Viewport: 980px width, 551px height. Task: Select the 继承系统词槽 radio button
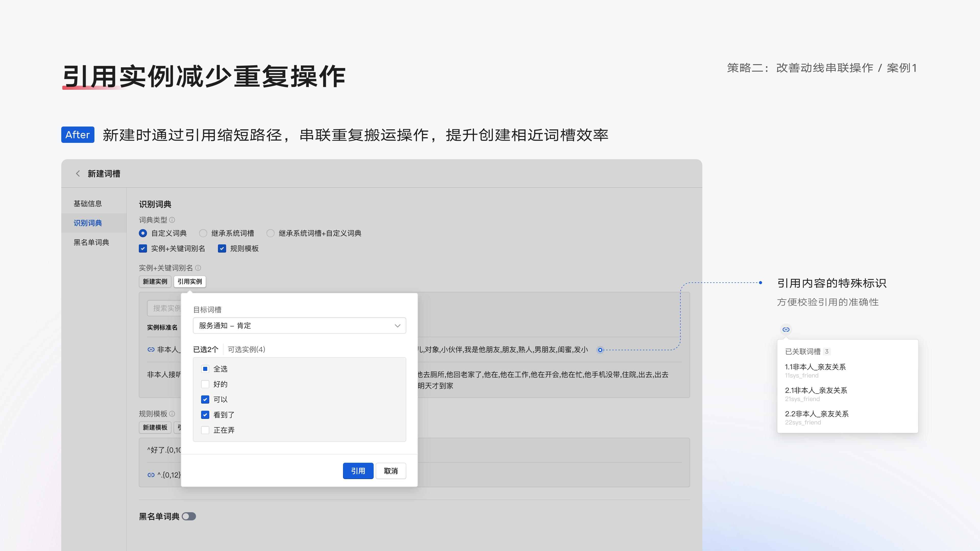coord(203,233)
